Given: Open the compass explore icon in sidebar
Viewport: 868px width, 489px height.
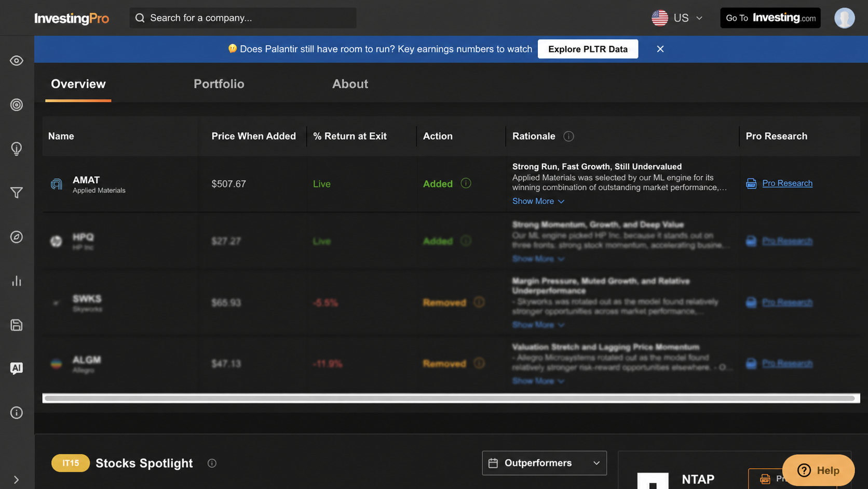Looking at the screenshot, I should tap(17, 237).
